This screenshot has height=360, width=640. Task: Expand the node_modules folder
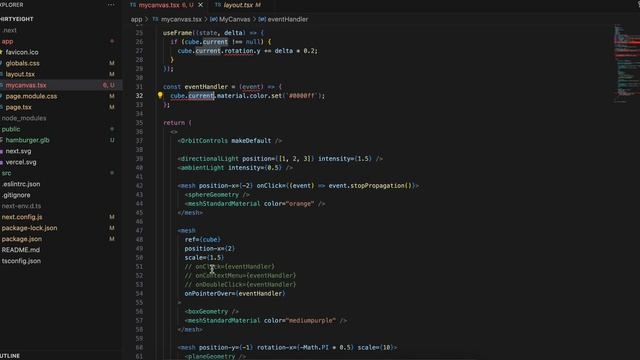[24, 118]
